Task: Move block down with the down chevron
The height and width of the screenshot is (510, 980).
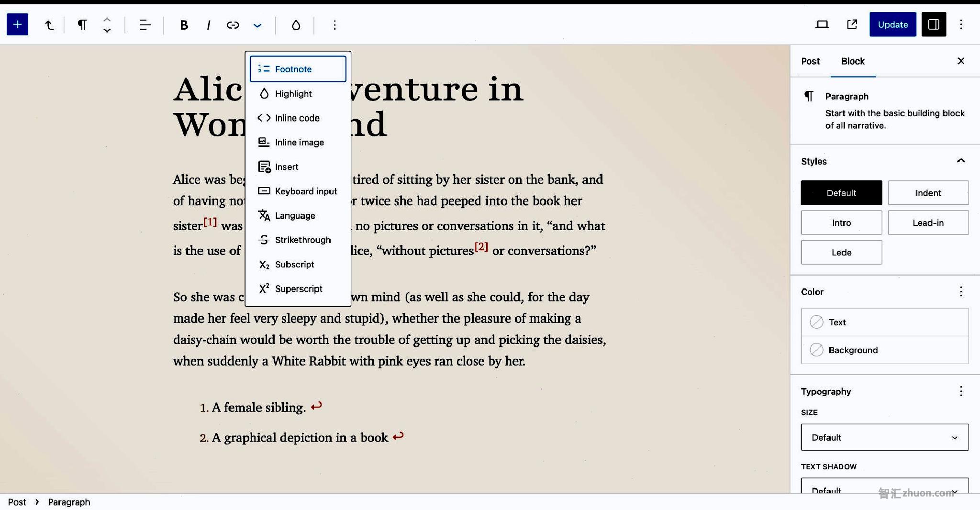Action: [x=107, y=30]
